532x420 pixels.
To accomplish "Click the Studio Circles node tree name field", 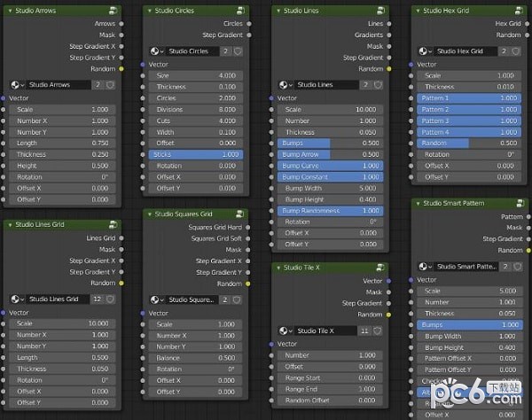I will click(192, 51).
